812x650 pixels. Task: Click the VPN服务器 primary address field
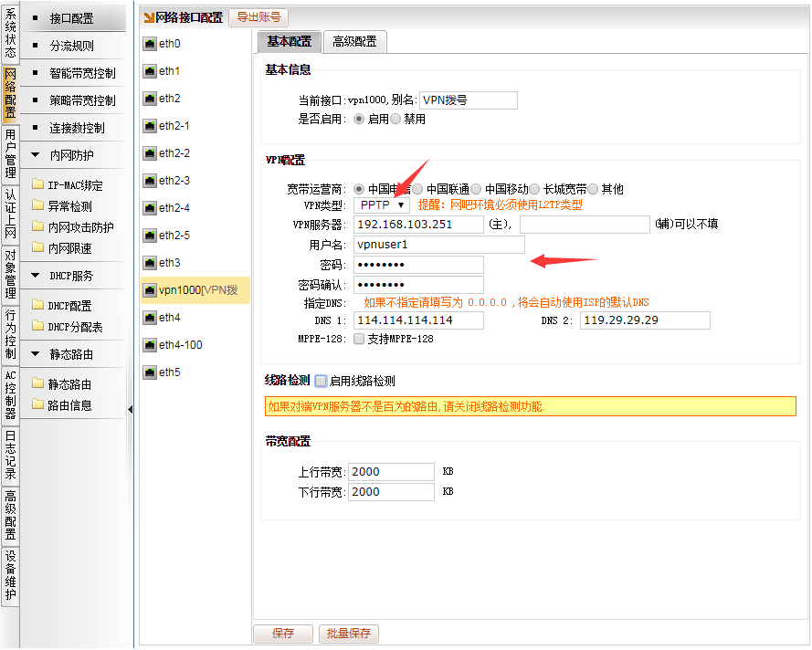418,225
